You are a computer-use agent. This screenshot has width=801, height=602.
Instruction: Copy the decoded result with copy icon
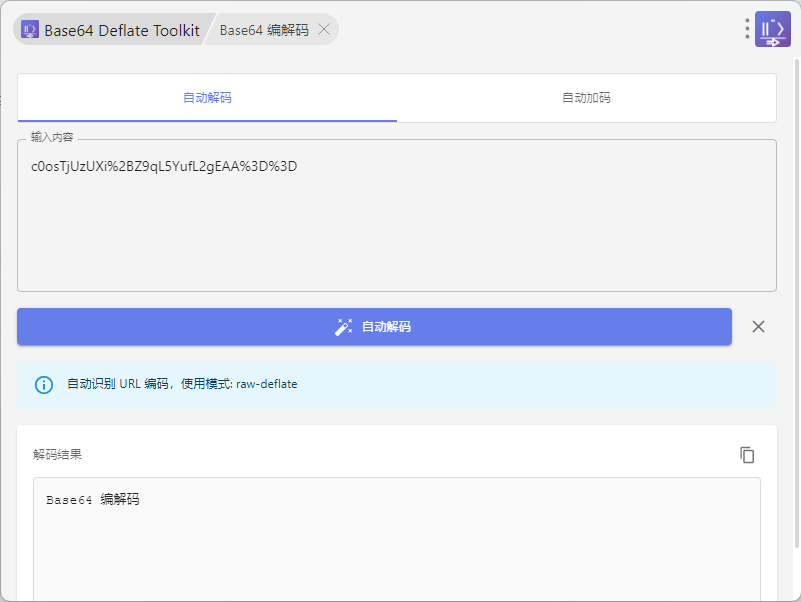747,455
